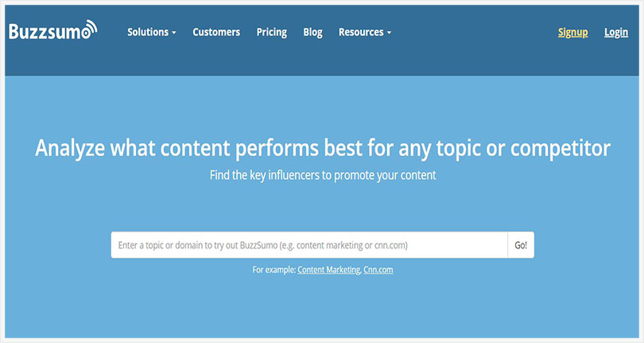Screen dimensions: 644x343
Task: Click the Login link
Action: pyautogui.click(x=616, y=33)
